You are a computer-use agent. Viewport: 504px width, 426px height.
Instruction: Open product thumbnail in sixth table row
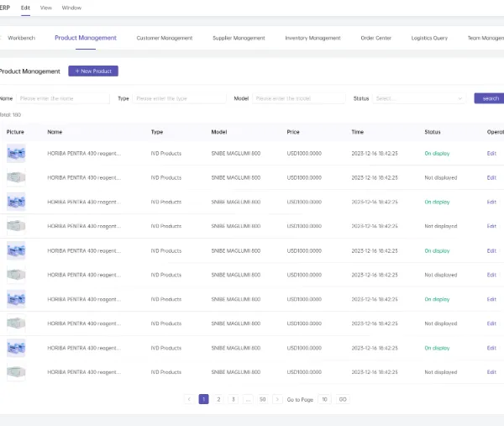(16, 275)
